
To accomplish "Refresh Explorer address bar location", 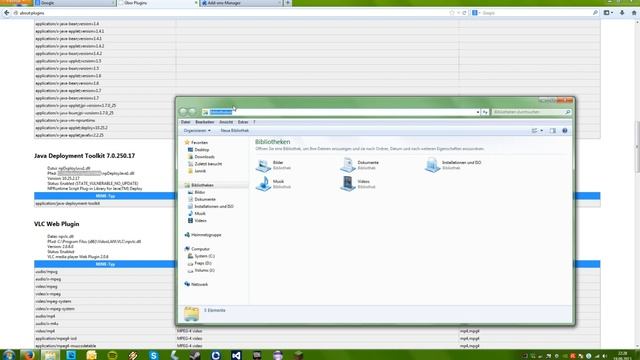I will 485,112.
